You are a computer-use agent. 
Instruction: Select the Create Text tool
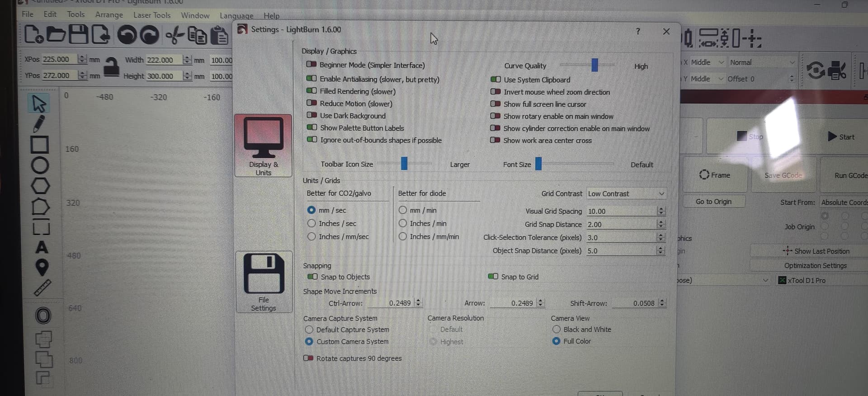pos(42,247)
